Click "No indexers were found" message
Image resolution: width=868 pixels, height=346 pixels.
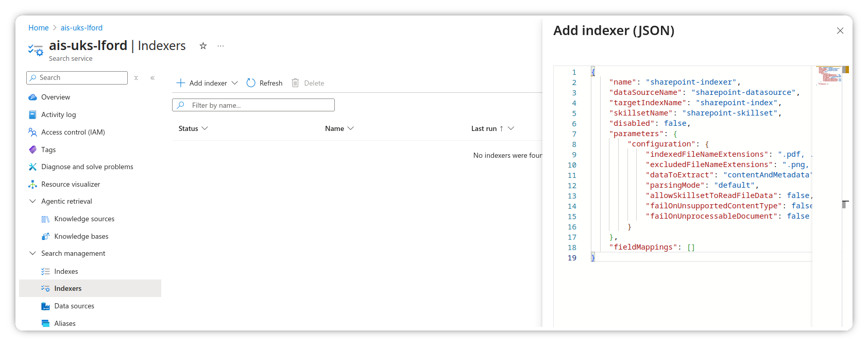[x=507, y=155]
